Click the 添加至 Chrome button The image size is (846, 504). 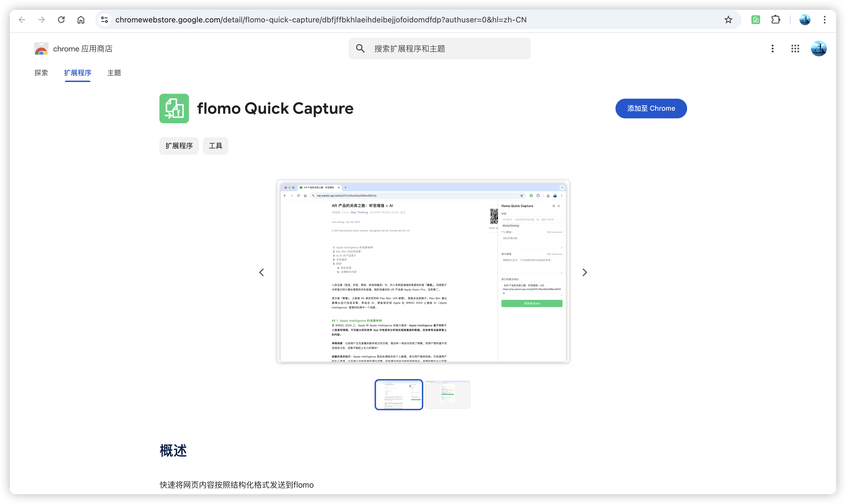(x=651, y=108)
